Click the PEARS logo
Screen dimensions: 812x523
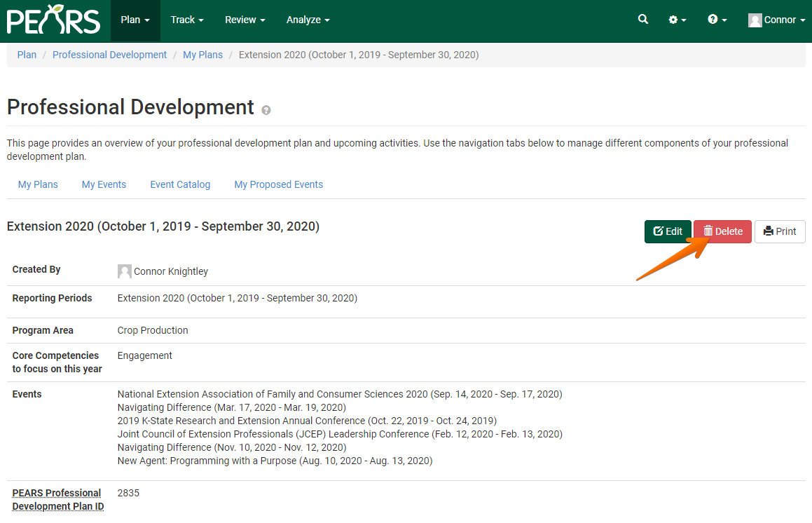click(x=53, y=20)
